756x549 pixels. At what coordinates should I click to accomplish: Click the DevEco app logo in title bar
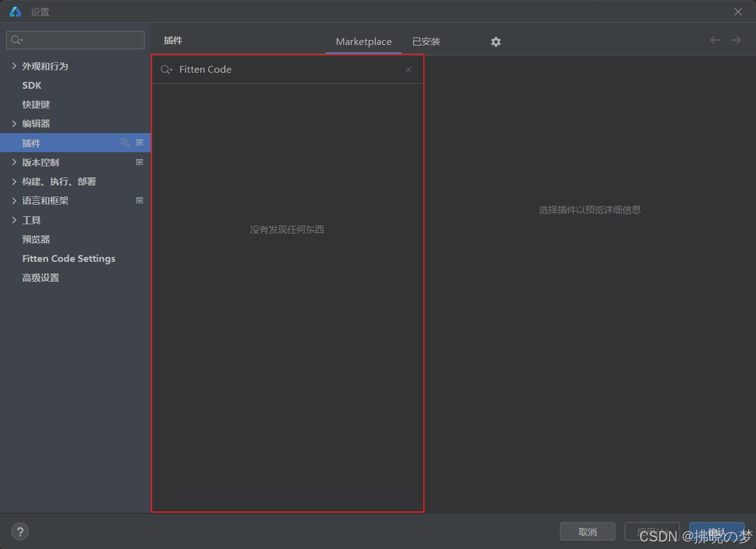pos(15,12)
